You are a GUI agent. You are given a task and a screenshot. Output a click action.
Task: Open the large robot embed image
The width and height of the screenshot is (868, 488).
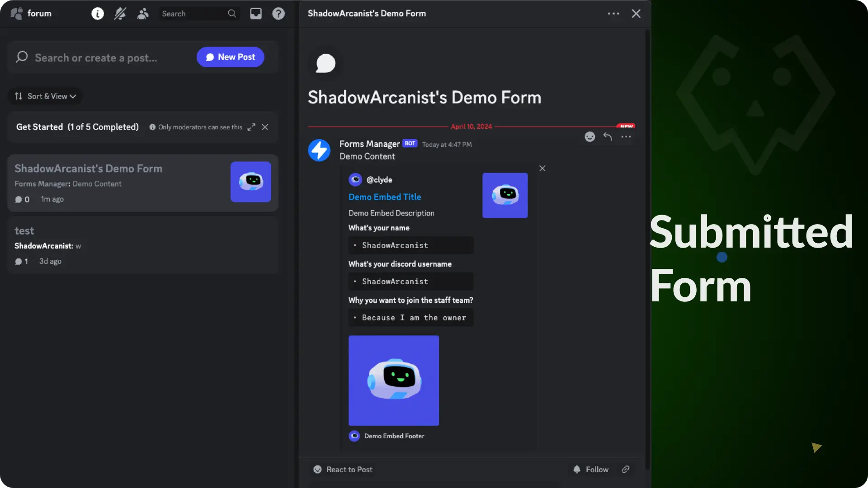coord(394,380)
